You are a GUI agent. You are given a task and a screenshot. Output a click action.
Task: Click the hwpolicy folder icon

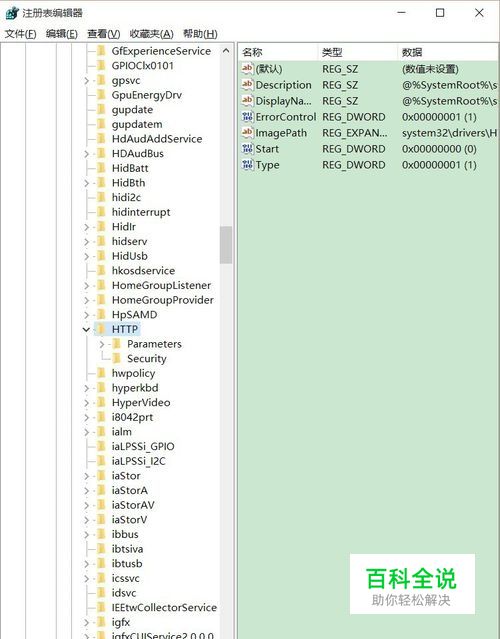point(101,373)
